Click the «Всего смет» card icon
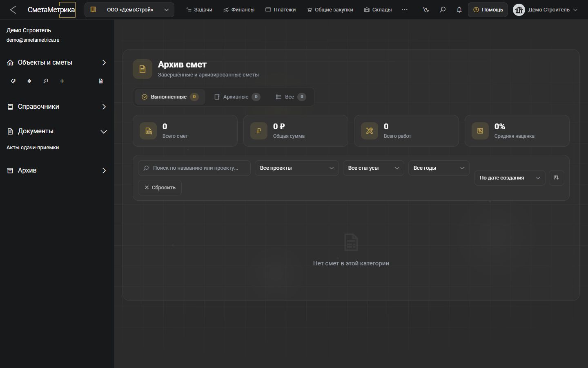Image resolution: width=588 pixels, height=368 pixels. point(148,131)
